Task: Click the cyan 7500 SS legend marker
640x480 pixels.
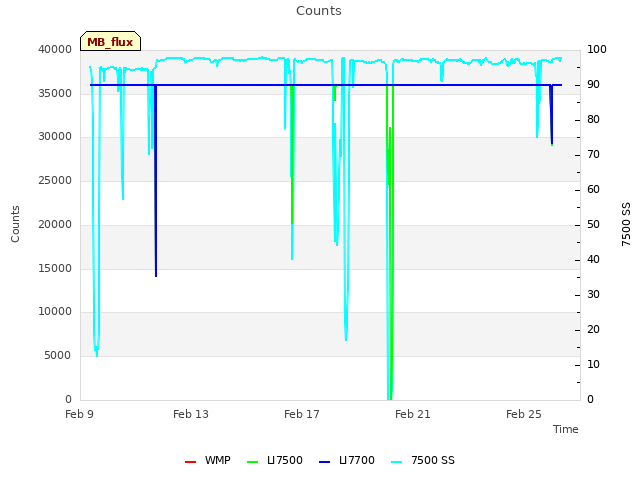Action: pos(396,462)
